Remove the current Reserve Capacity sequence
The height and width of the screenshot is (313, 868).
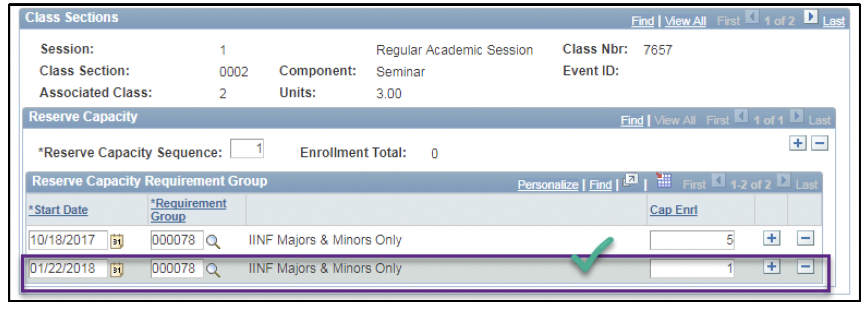[x=820, y=143]
